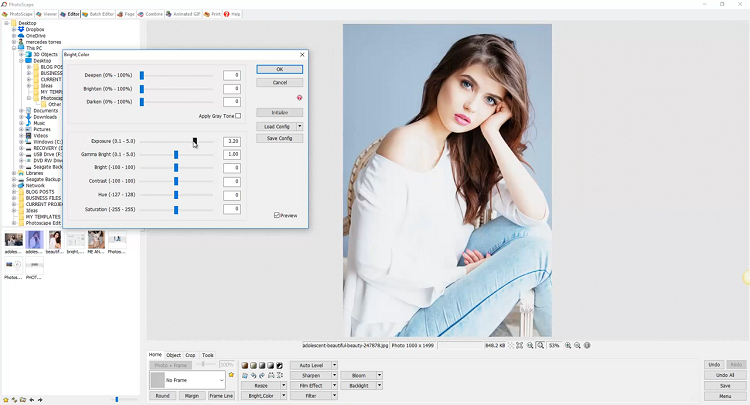
Task: Enable the Apply Gray Tone checkbox
Action: pos(238,116)
